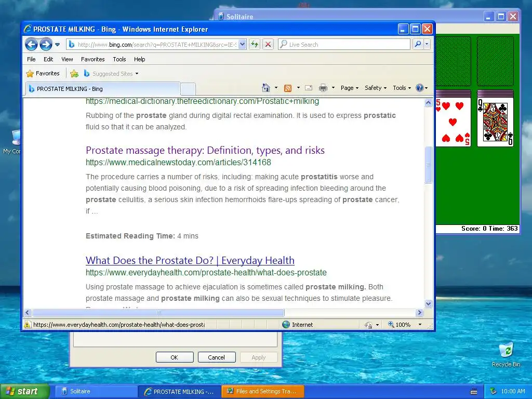
Task: Click the IE Forward arrow button
Action: pos(46,44)
